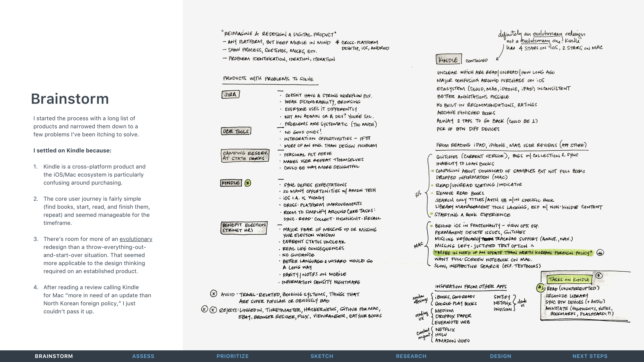Viewport: 644px width, 362px height.
Task: Click the Camping Reserv. at State Parks box
Action: [245, 156]
